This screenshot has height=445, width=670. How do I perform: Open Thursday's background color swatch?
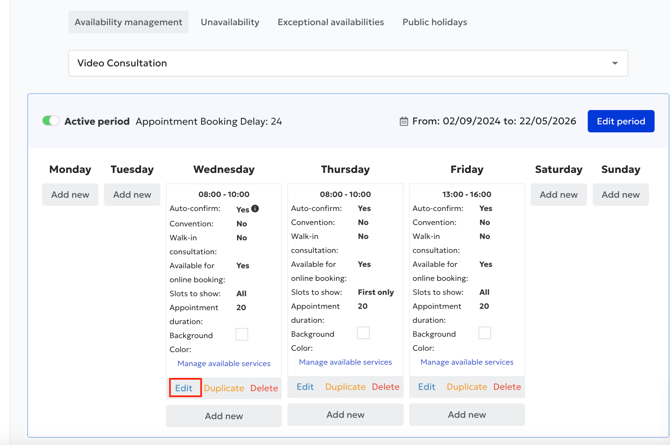pos(363,333)
